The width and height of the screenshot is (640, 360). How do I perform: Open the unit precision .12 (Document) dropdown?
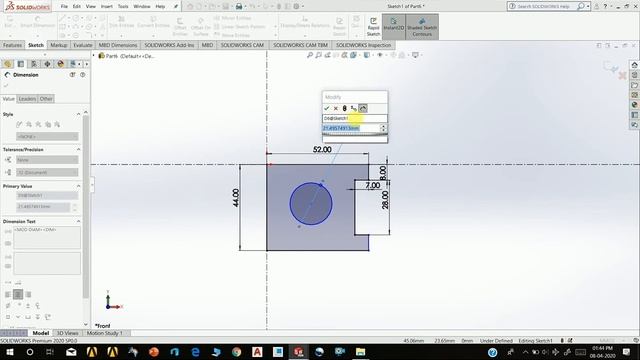pos(47,173)
